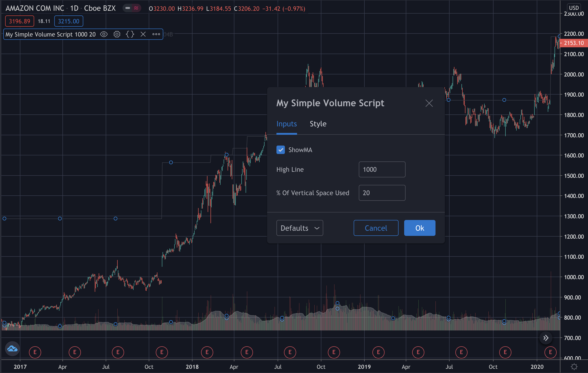The width and height of the screenshot is (588, 373).
Task: Click the red sell price 3196.89
Action: [x=20, y=21]
